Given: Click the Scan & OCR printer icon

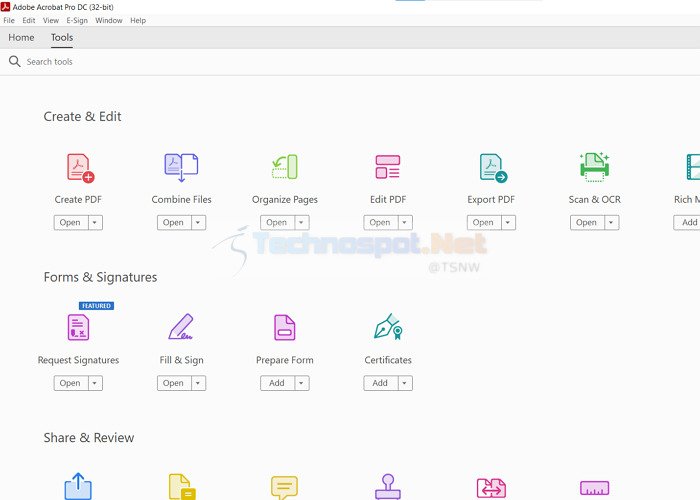Looking at the screenshot, I should pyautogui.click(x=594, y=167).
